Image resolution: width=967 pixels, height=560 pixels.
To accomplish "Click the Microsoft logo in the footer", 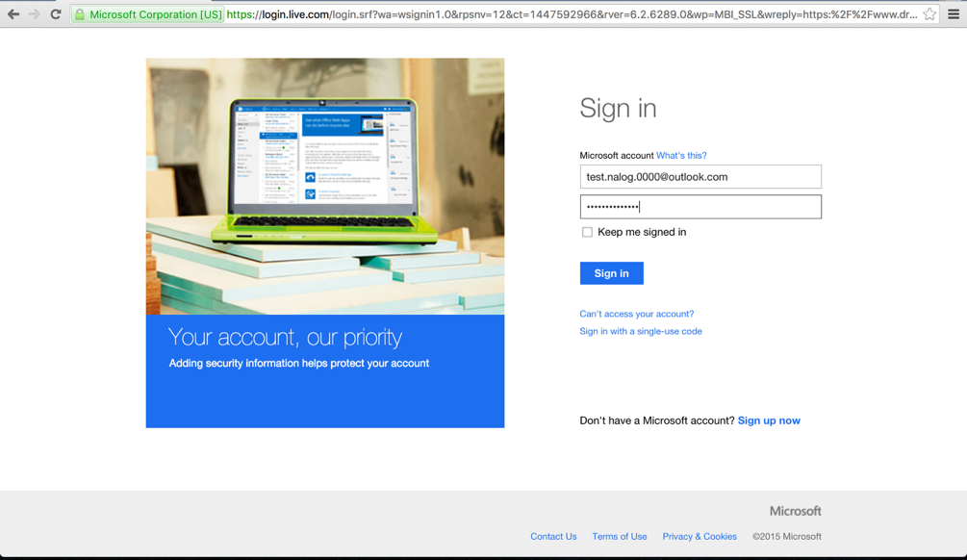I will click(x=795, y=511).
